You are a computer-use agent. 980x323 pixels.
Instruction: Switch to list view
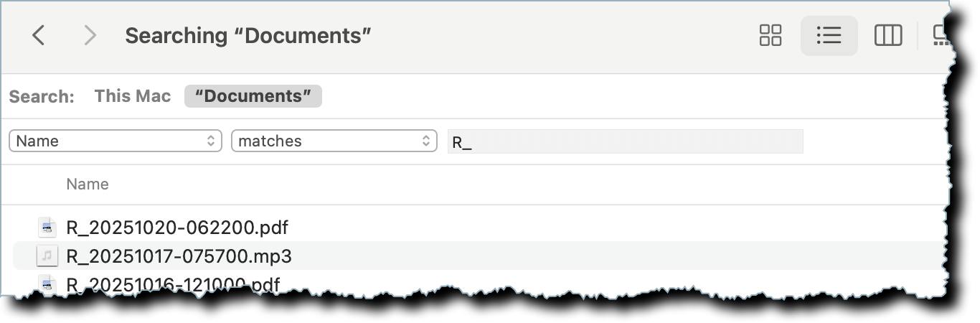829,35
